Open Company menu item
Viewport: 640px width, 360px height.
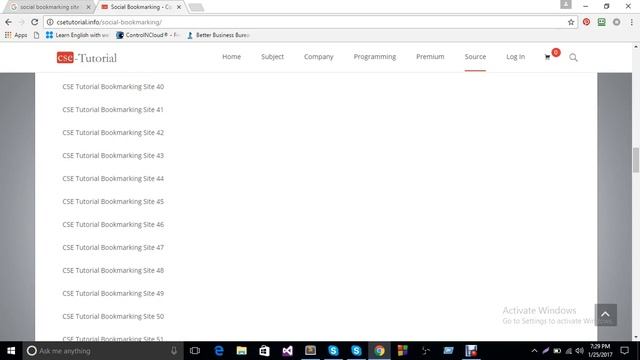click(318, 57)
